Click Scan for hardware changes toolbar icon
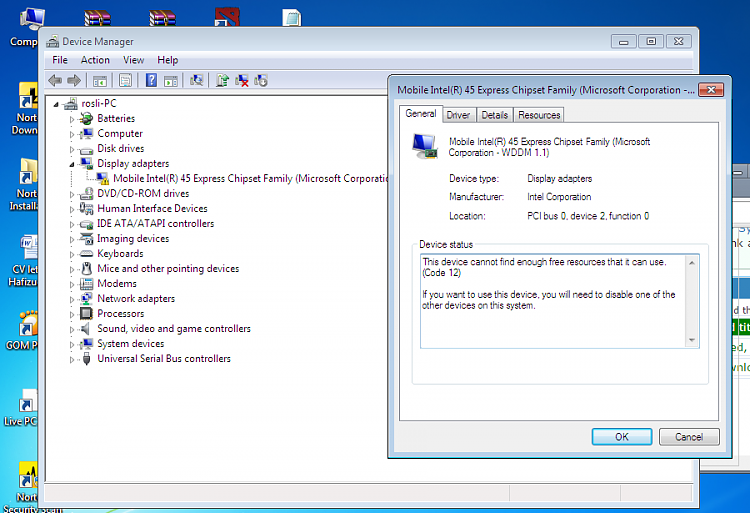The image size is (750, 513). point(196,80)
